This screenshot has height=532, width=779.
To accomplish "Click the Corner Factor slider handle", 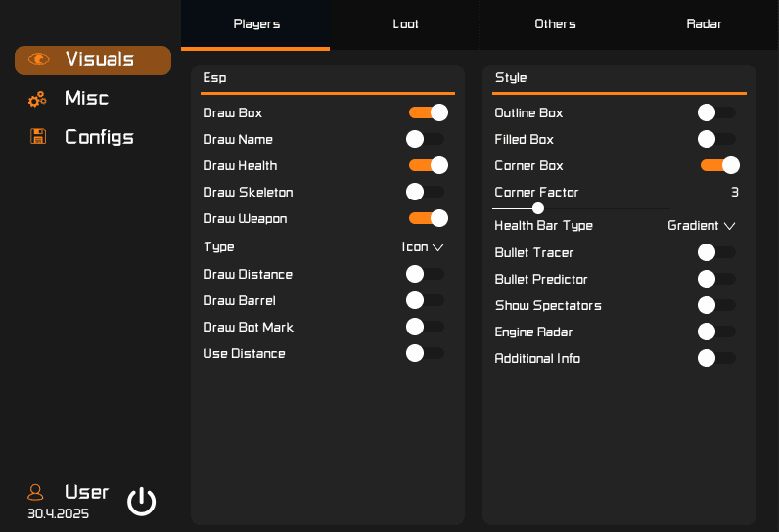I will 538,208.
